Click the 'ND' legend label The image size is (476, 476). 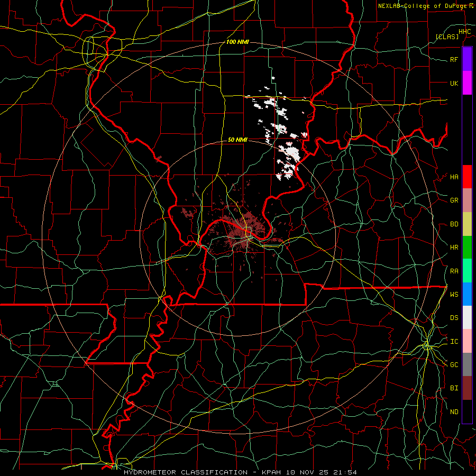454,412
